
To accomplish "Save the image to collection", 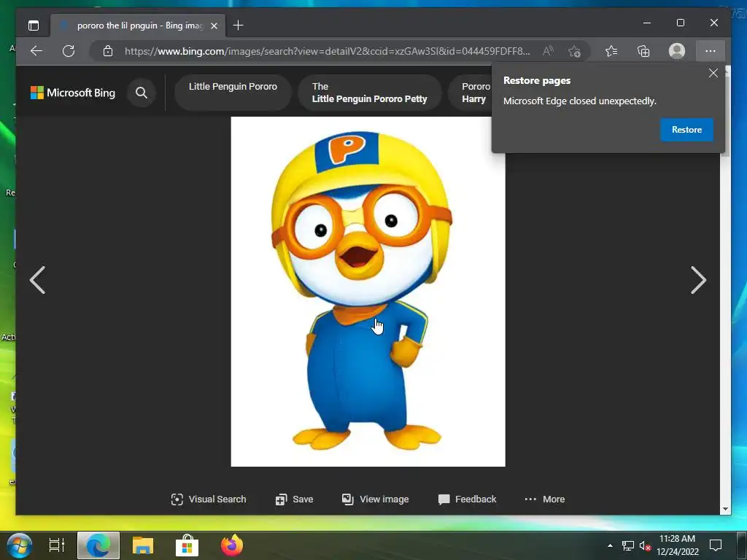I will tap(294, 499).
